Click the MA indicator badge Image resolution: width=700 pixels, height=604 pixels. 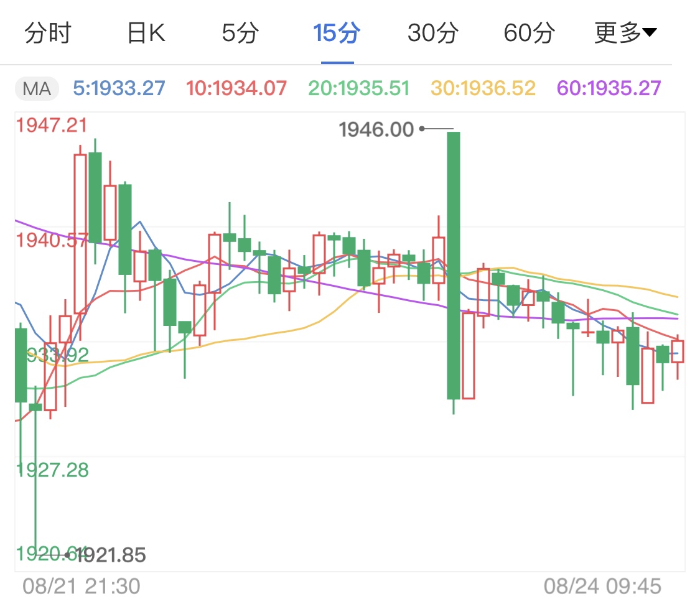pos(37,89)
